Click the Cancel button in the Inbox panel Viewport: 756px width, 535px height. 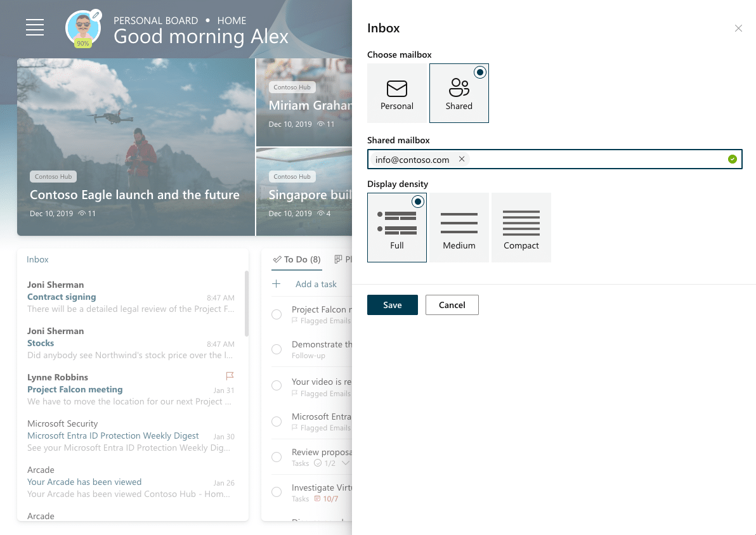[452, 305]
